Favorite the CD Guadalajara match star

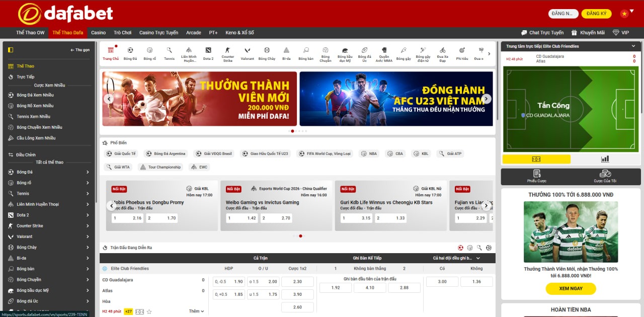[149, 311]
